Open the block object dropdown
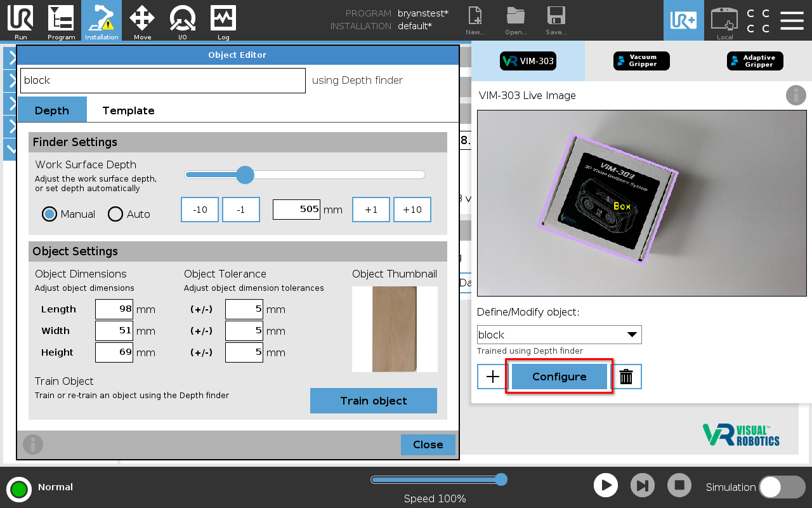The image size is (812, 508). click(x=559, y=335)
